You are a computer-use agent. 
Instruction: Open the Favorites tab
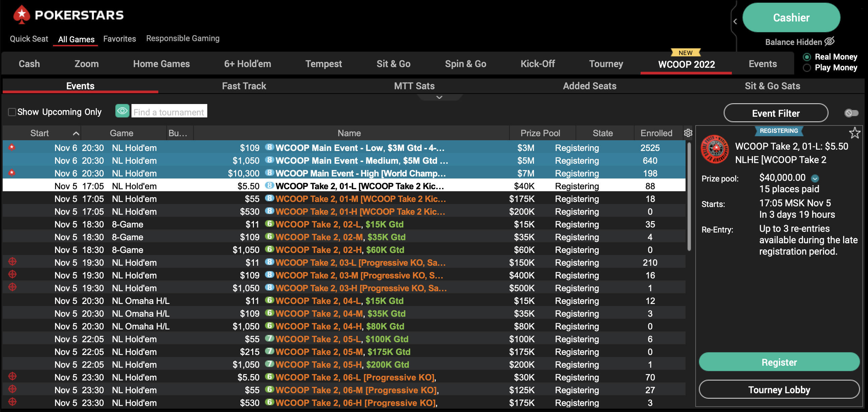(120, 39)
